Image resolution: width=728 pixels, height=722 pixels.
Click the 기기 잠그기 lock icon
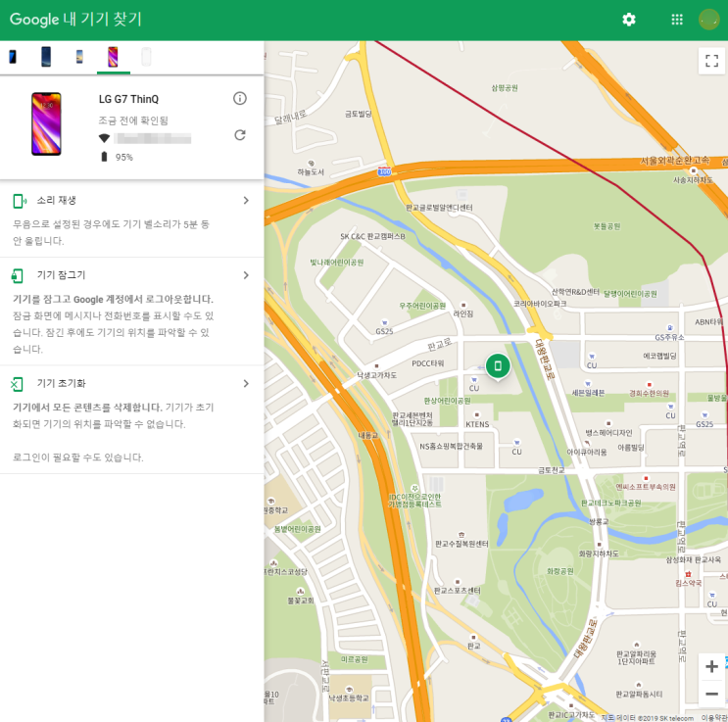(18, 276)
